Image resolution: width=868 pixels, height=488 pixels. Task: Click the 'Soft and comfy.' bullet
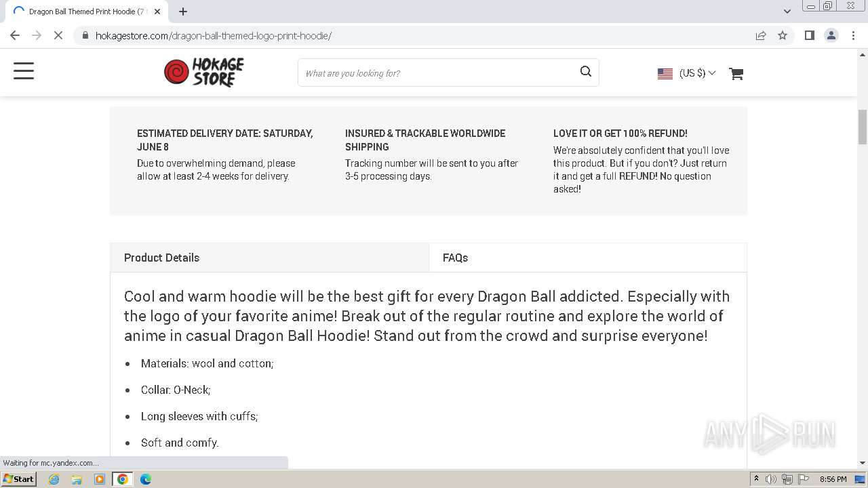[x=180, y=443]
